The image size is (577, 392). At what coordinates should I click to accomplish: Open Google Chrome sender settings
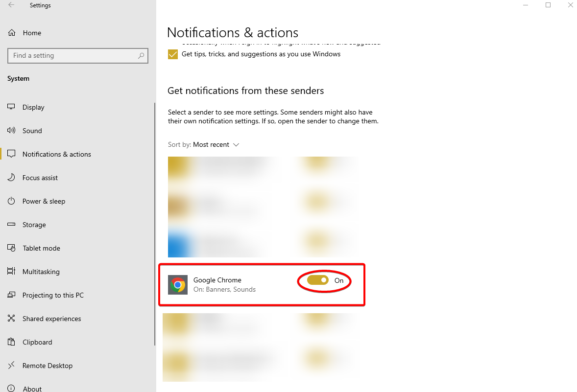pos(262,285)
